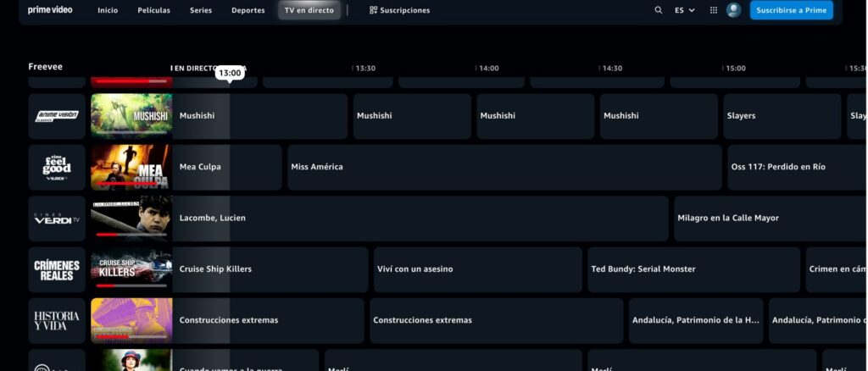Screen dimensions: 868x371
Task: Select the Slayers program at 15:00
Action: (x=782, y=116)
